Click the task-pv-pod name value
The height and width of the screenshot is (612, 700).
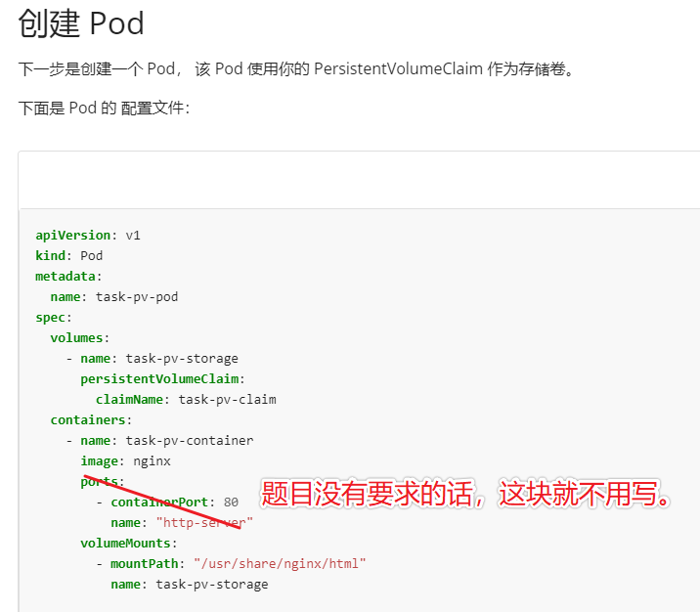point(137,297)
